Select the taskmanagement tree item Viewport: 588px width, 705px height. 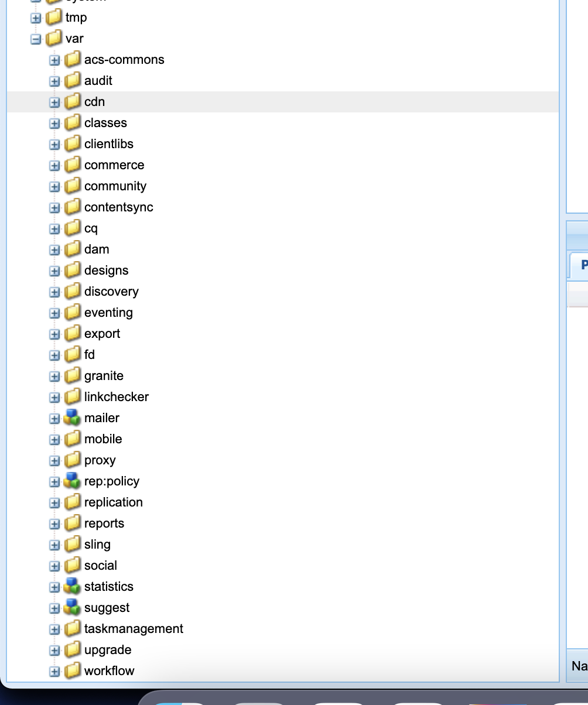134,629
